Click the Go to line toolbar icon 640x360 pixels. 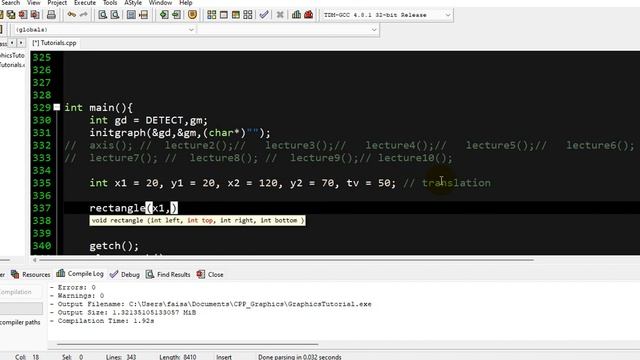[143, 15]
